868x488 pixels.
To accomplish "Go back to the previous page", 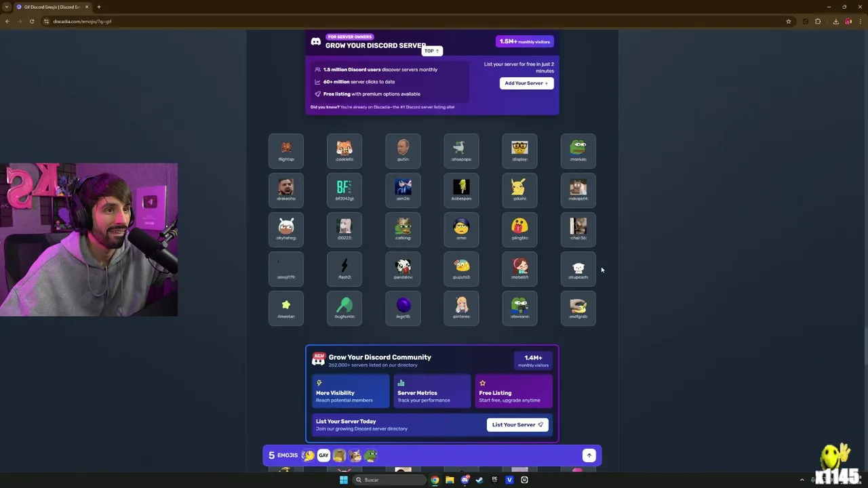I will coord(7,21).
